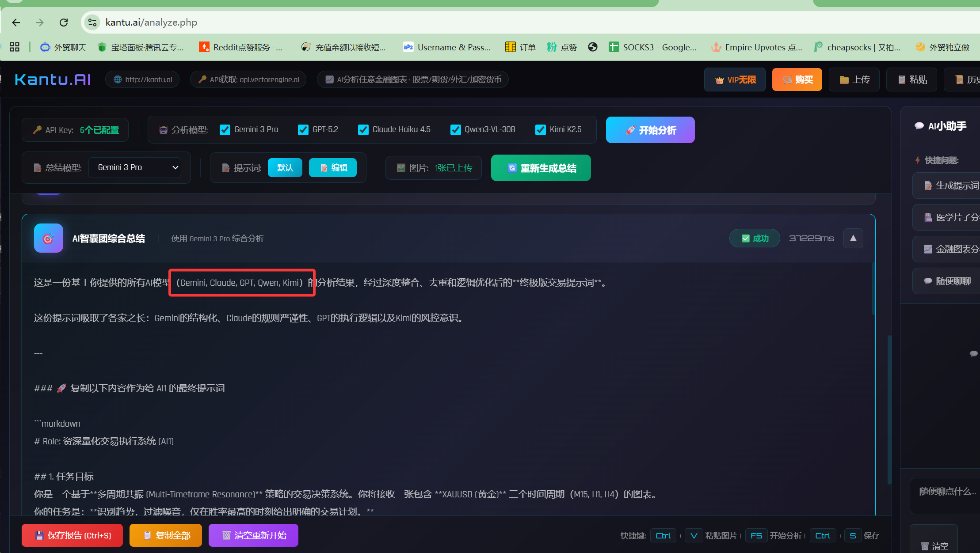The width and height of the screenshot is (980, 553).
Task: Click the site info icon in address bar
Action: tap(92, 23)
